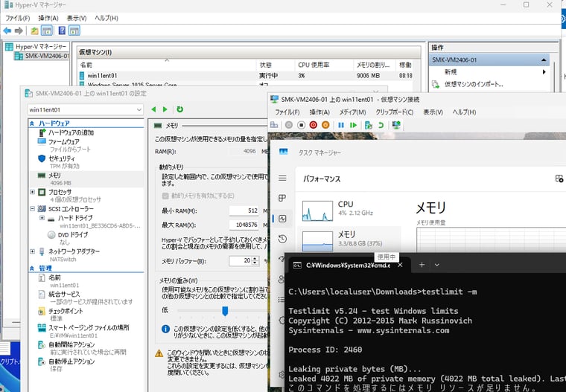Open ヘルプ(H) menu in VM Connection

click(x=465, y=112)
